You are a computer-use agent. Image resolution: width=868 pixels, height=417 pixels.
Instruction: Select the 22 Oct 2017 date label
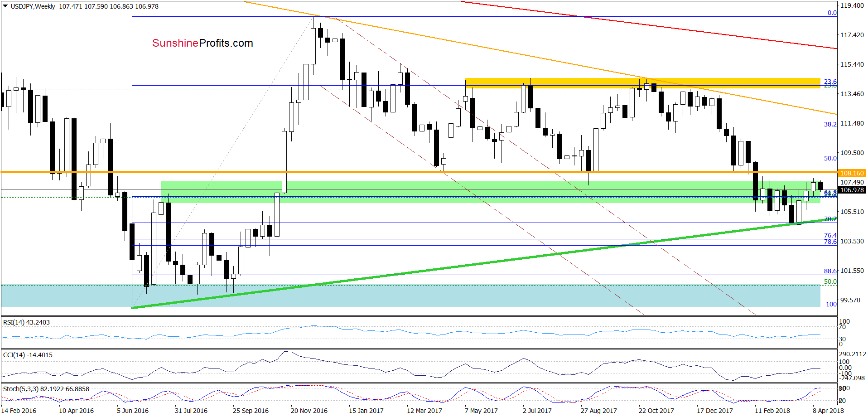pyautogui.click(x=656, y=411)
